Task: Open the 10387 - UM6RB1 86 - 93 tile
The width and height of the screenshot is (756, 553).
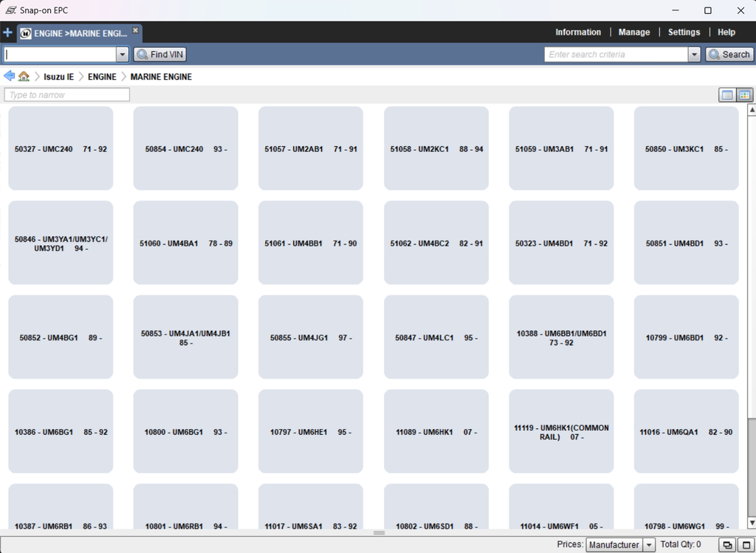Action: pos(61,506)
